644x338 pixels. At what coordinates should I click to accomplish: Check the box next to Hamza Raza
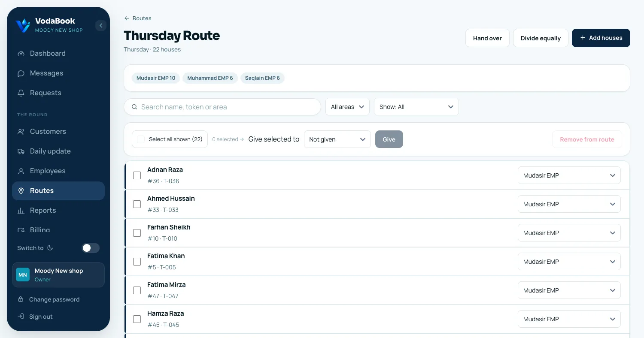point(137,319)
